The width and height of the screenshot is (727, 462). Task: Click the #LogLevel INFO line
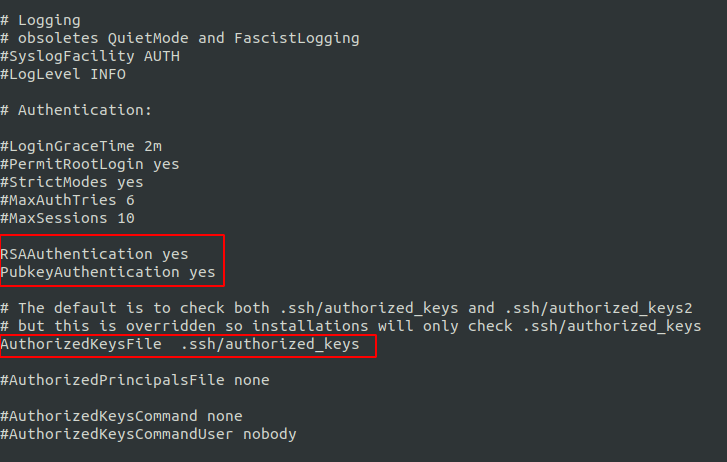[x=63, y=74]
